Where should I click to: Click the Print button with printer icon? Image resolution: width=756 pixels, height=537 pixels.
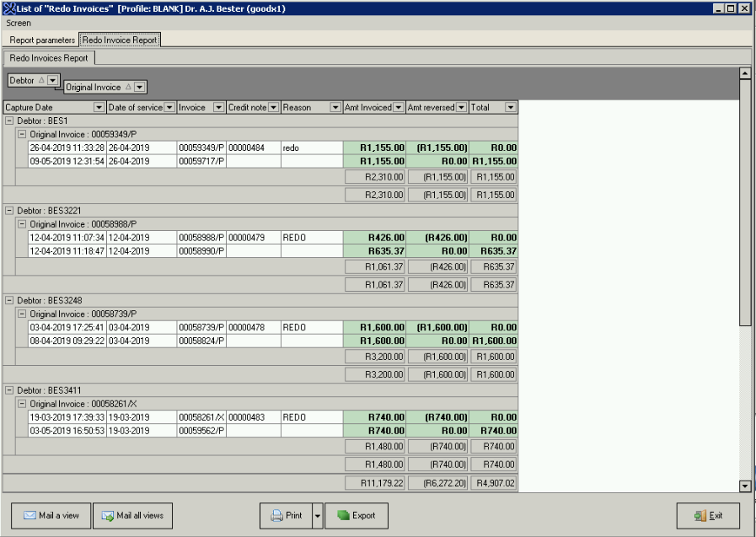coord(285,515)
